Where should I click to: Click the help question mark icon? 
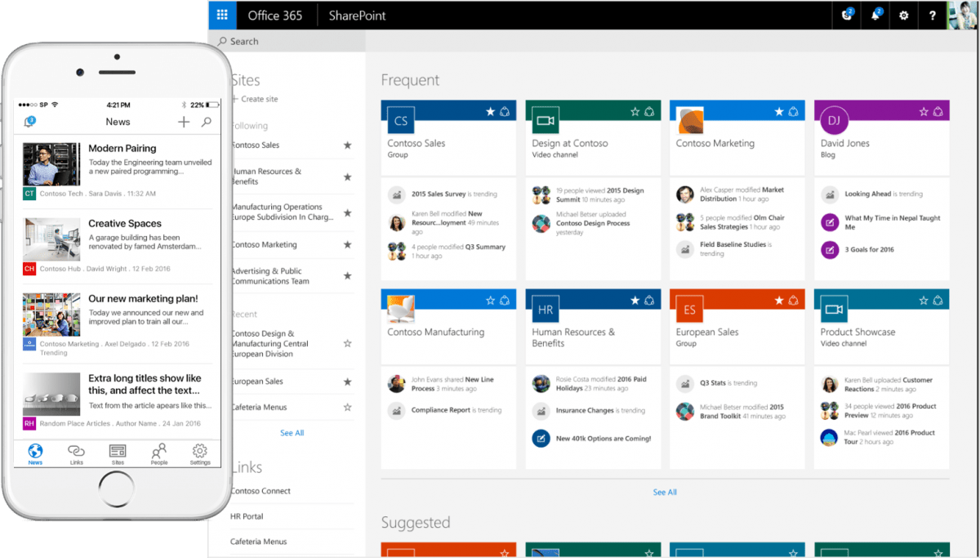coord(933,16)
